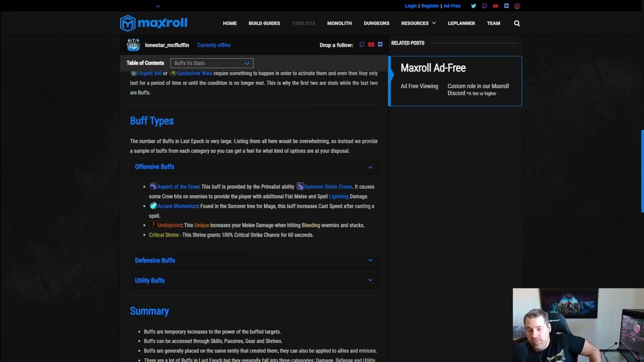Click the Summon Storm Crows skill icon

[x=300, y=187]
